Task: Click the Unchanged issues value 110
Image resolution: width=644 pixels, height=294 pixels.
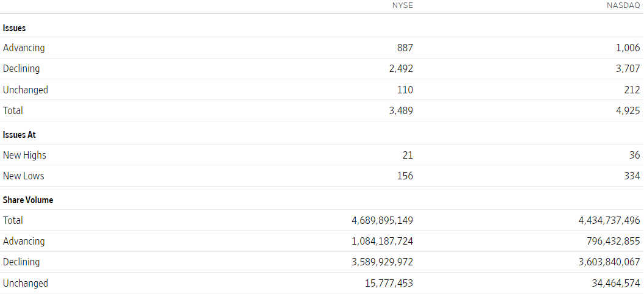Action: pos(405,90)
